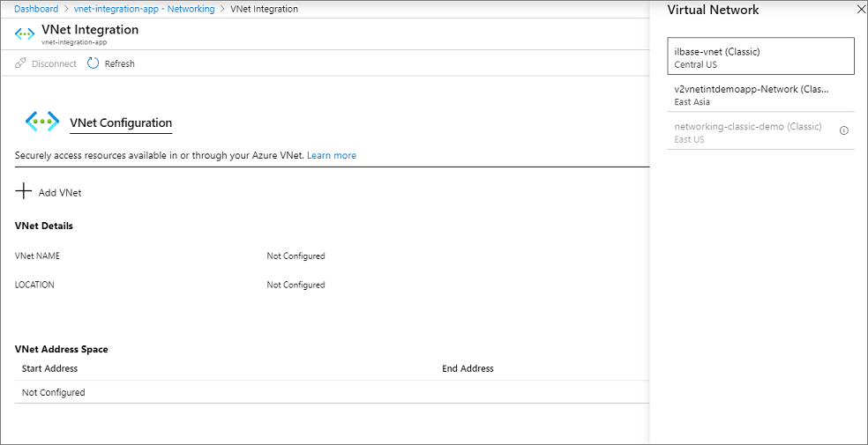Click the Refresh button label
The height and width of the screenshot is (445, 868).
pyautogui.click(x=120, y=63)
